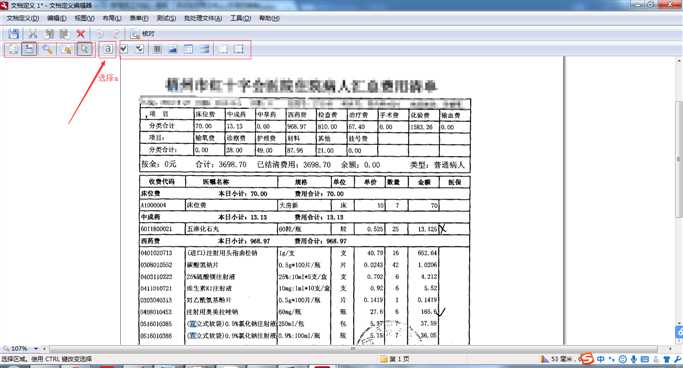Click the 分类合计 value 70.00

click(203, 126)
